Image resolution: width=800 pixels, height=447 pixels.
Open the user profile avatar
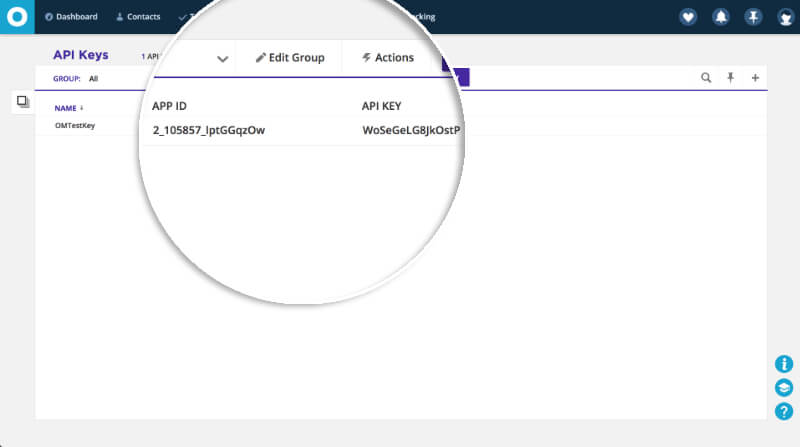[x=786, y=17]
